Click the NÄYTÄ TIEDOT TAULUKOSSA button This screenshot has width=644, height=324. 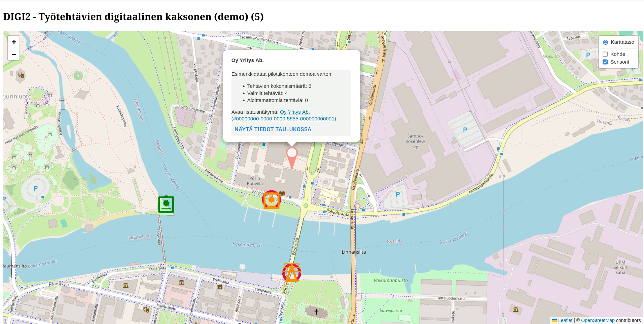point(273,129)
